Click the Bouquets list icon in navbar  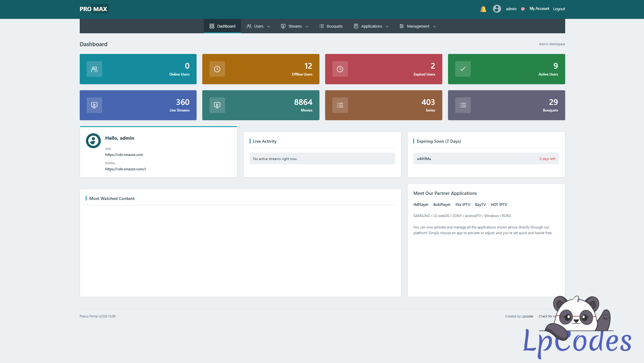pyautogui.click(x=322, y=26)
